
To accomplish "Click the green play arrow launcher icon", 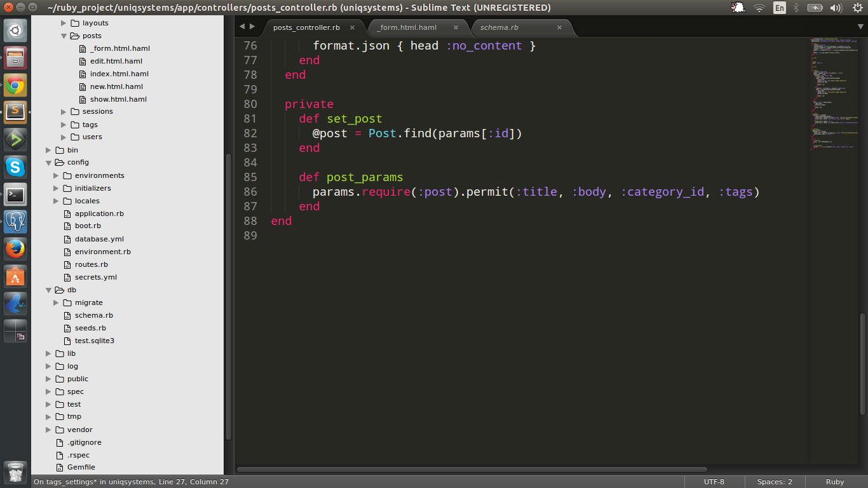I will click(x=15, y=140).
